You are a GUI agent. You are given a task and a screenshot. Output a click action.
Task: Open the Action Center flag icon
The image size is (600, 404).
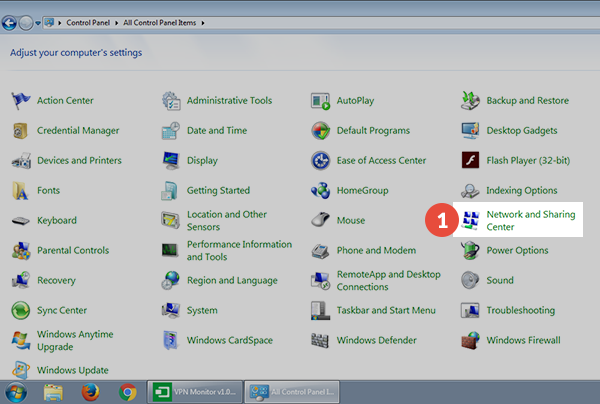click(x=21, y=101)
